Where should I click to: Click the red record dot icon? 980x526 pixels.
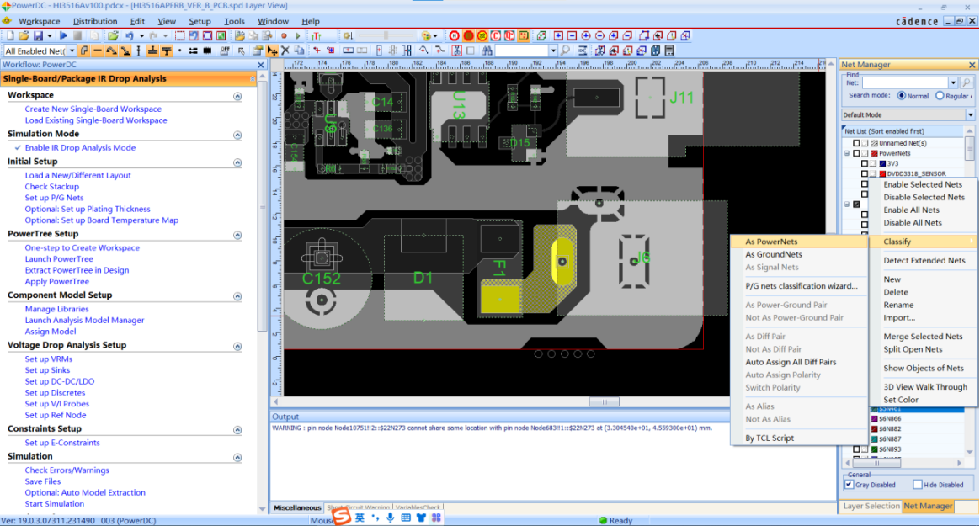click(284, 35)
